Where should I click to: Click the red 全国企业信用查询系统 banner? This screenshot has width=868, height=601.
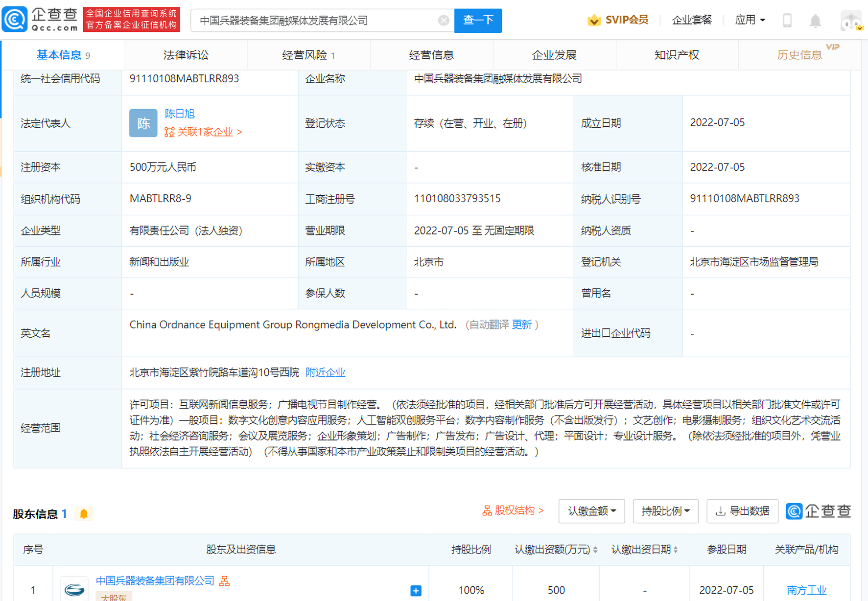132,20
